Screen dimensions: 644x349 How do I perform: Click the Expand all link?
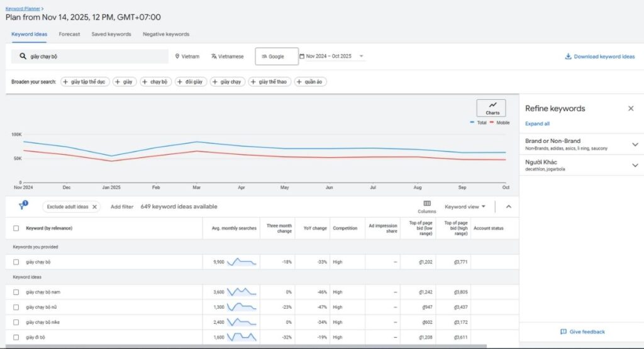[x=537, y=124]
